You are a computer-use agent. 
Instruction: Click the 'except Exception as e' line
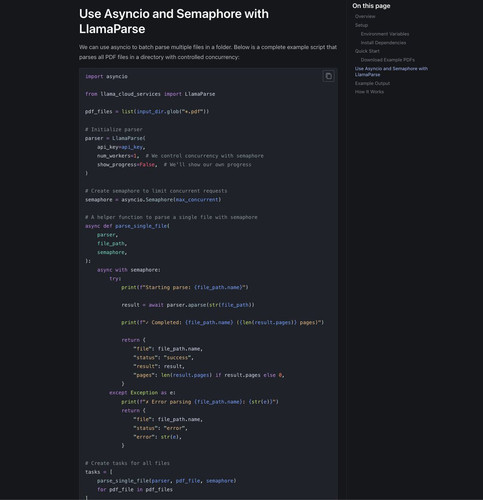pyautogui.click(x=142, y=393)
